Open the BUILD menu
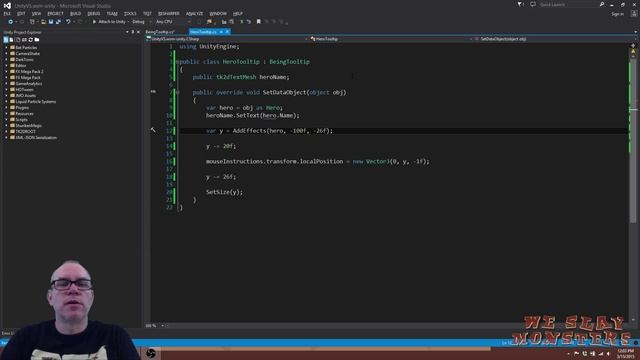Viewport: 640px width, 360px height. [x=76, y=14]
